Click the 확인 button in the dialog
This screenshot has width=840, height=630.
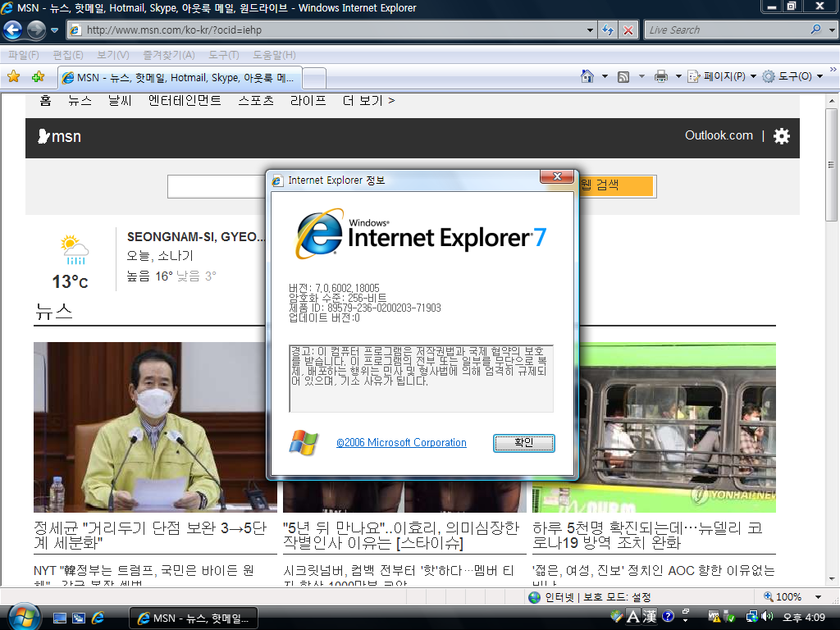(524, 443)
